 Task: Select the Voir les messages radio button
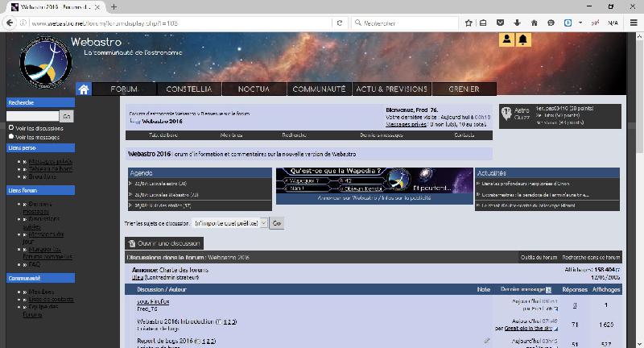coord(11,136)
